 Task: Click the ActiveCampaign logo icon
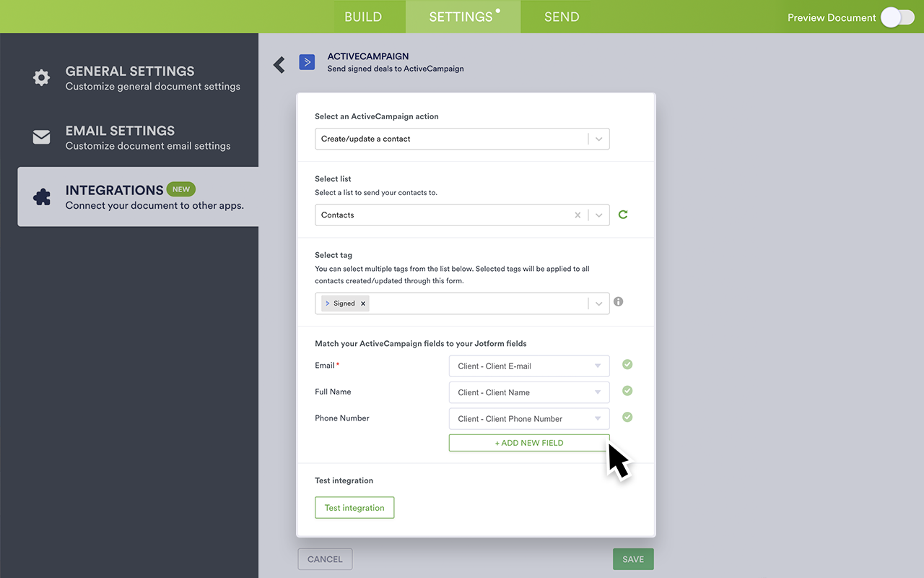coord(307,61)
